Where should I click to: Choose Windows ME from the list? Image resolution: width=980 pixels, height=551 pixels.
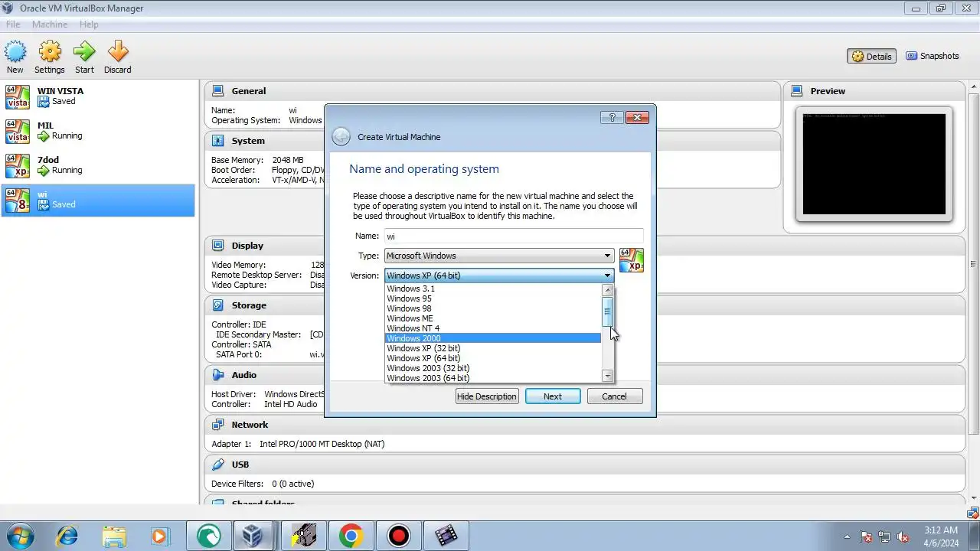coord(492,318)
